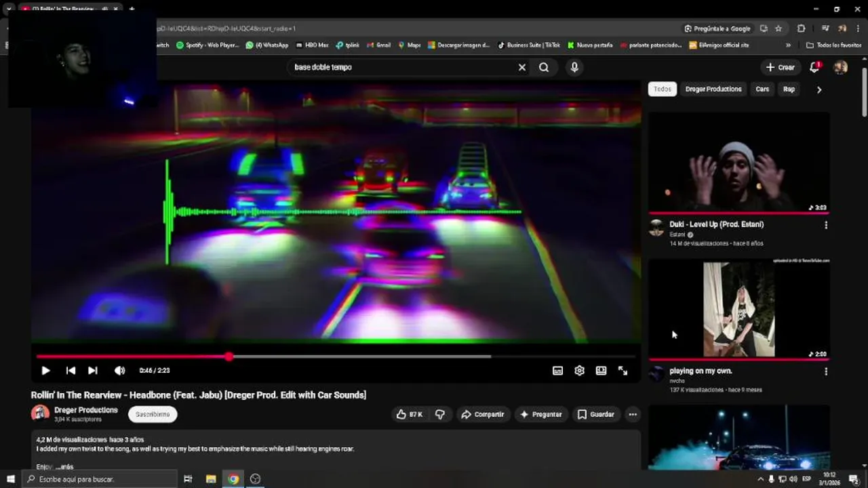Screen dimensions: 868x488
Task: Open the Duki - Level Up title link
Action: tap(717, 224)
